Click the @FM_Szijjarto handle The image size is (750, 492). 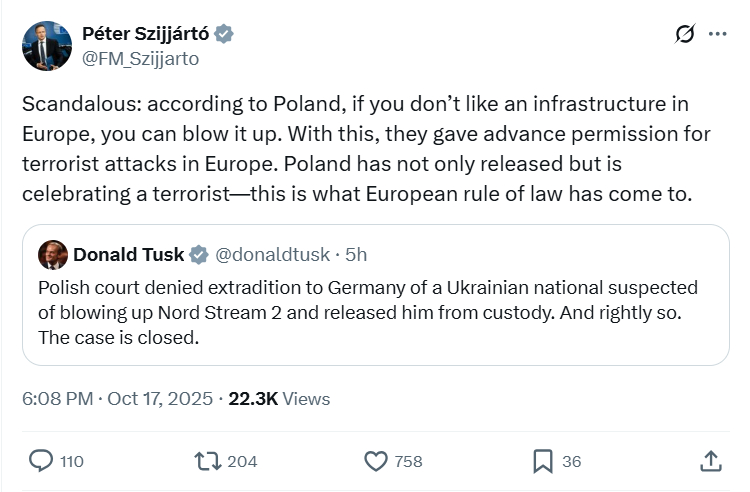pyautogui.click(x=140, y=58)
